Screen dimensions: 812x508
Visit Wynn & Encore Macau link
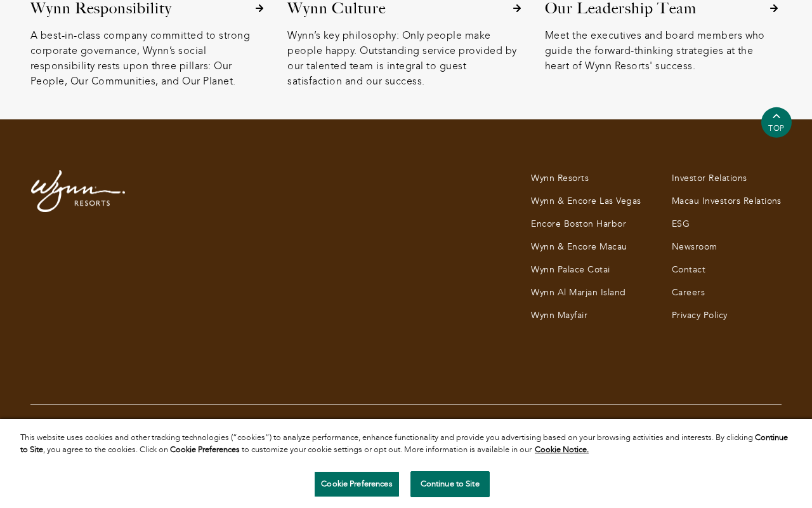[x=579, y=247]
